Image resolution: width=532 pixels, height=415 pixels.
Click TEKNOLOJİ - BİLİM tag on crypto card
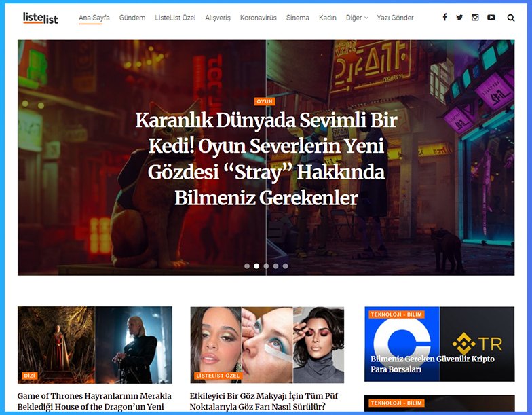(396, 314)
